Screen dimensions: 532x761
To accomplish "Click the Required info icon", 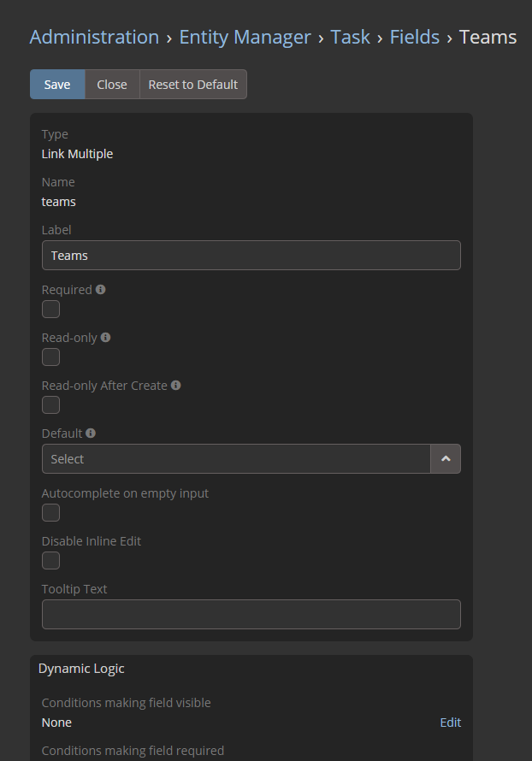I will point(100,289).
